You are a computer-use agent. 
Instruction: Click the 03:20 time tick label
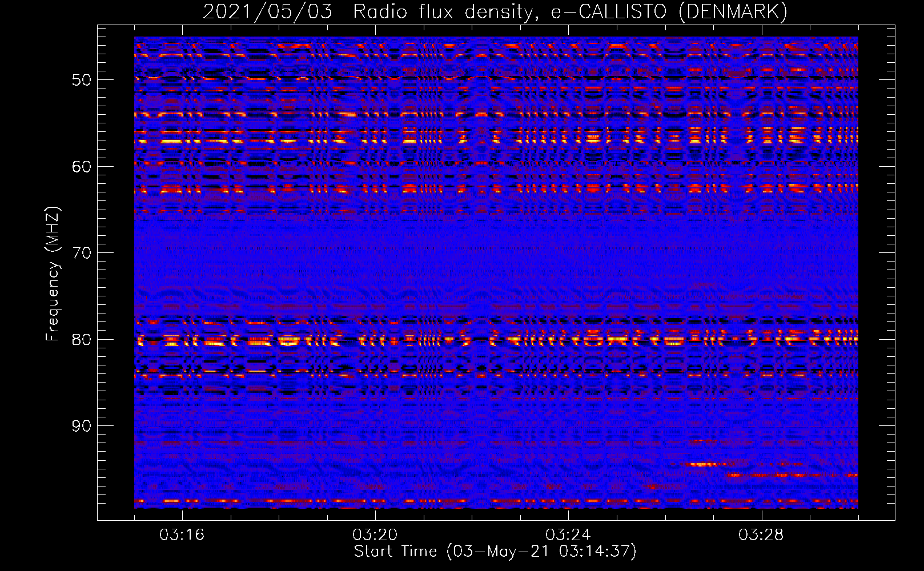pos(375,535)
